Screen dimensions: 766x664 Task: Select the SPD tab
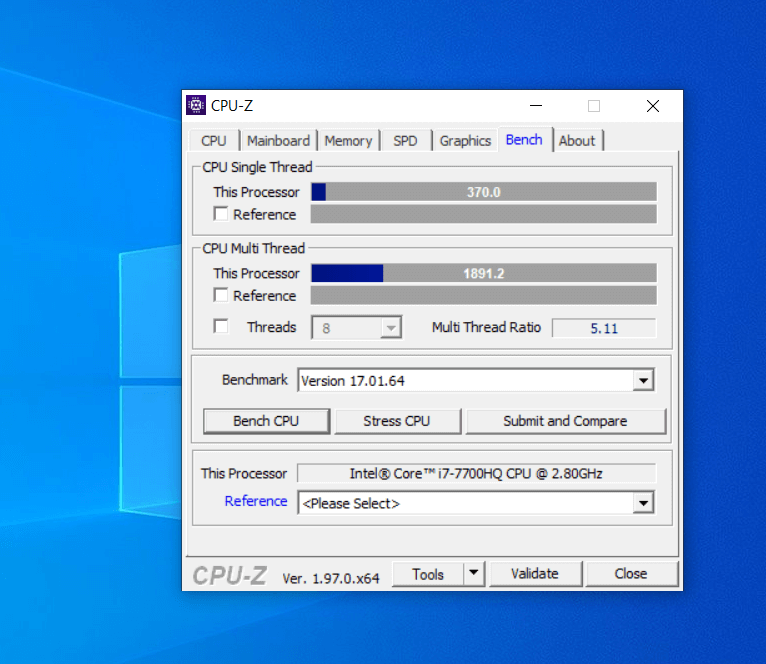(x=405, y=141)
